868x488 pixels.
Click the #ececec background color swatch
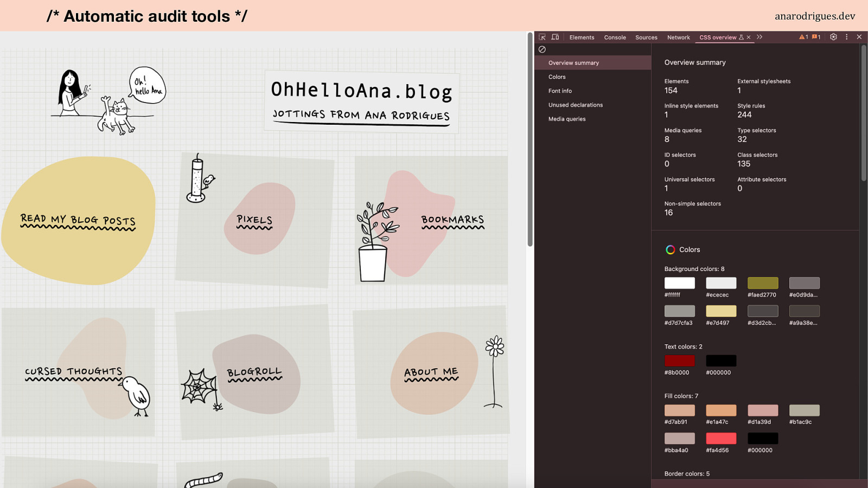pyautogui.click(x=721, y=283)
